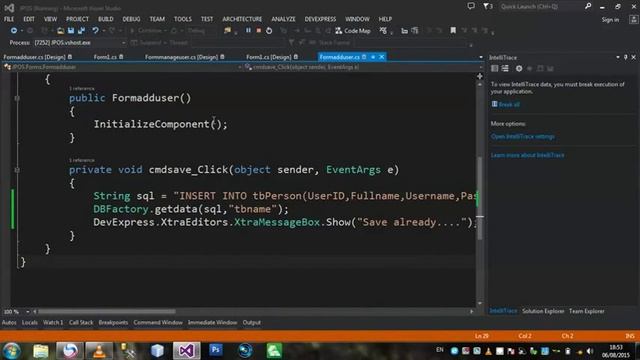Restart the debug session icon
This screenshot has height=360, width=640.
click(x=269, y=31)
